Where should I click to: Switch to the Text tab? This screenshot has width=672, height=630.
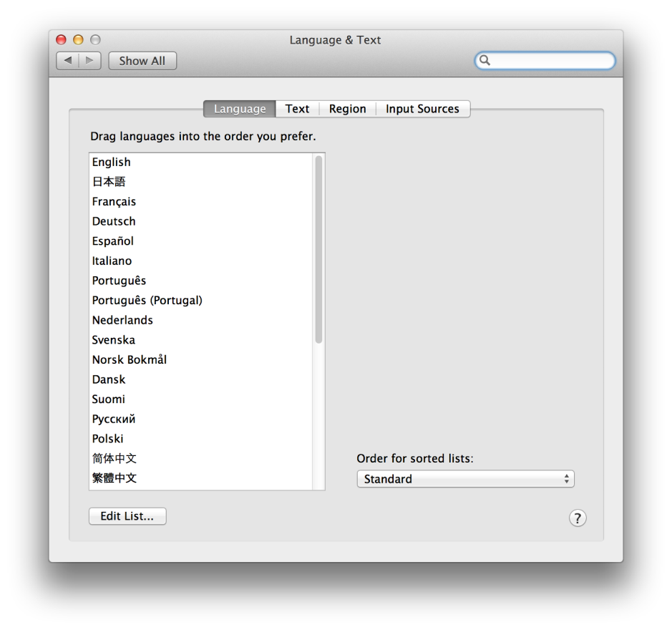point(297,109)
